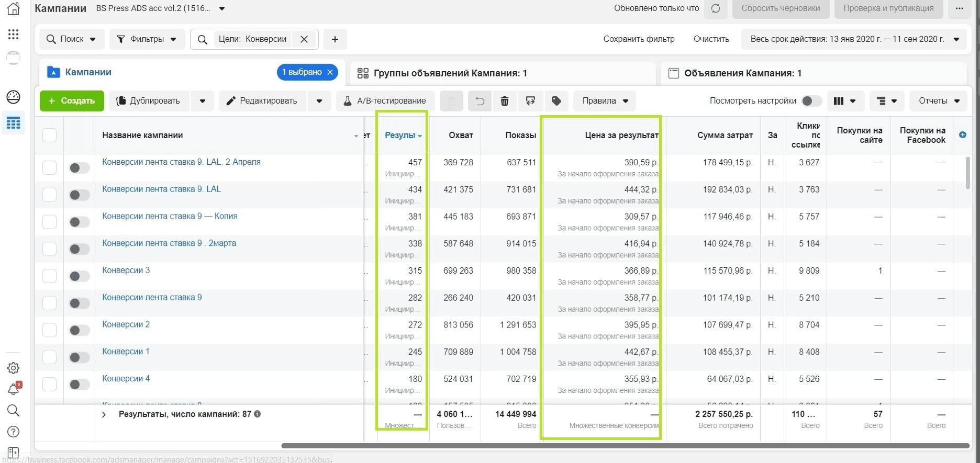Click the trash delete icon
Viewport: 980px width, 463px height.
point(505,101)
